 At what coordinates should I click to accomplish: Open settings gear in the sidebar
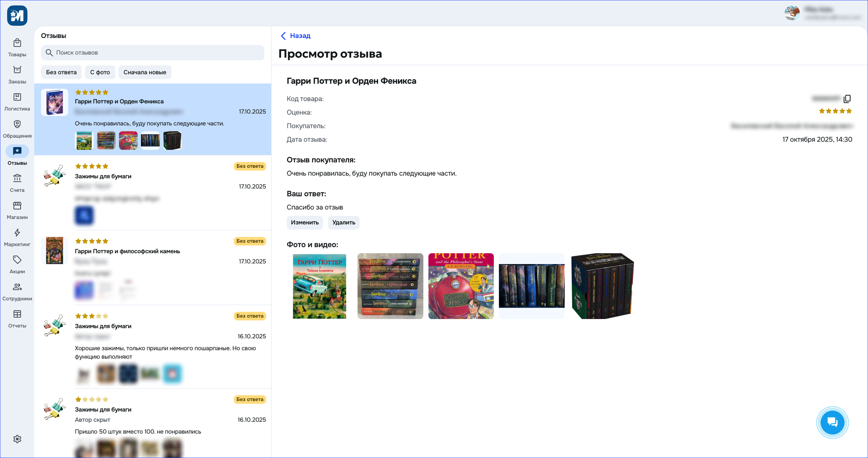[x=17, y=439]
